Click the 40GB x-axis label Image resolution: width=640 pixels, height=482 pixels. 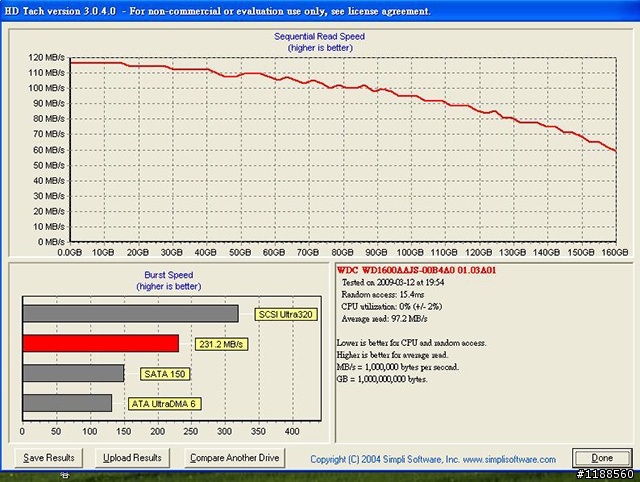click(x=205, y=252)
